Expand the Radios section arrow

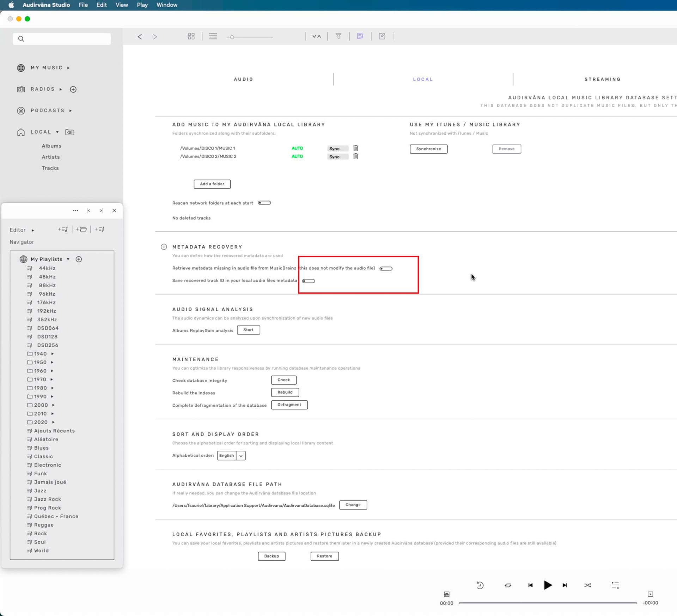tap(61, 90)
